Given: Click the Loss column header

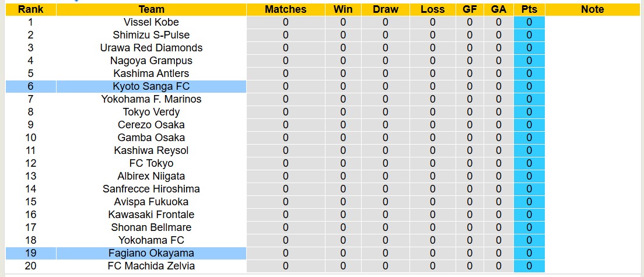Looking at the screenshot, I should 432,9.
